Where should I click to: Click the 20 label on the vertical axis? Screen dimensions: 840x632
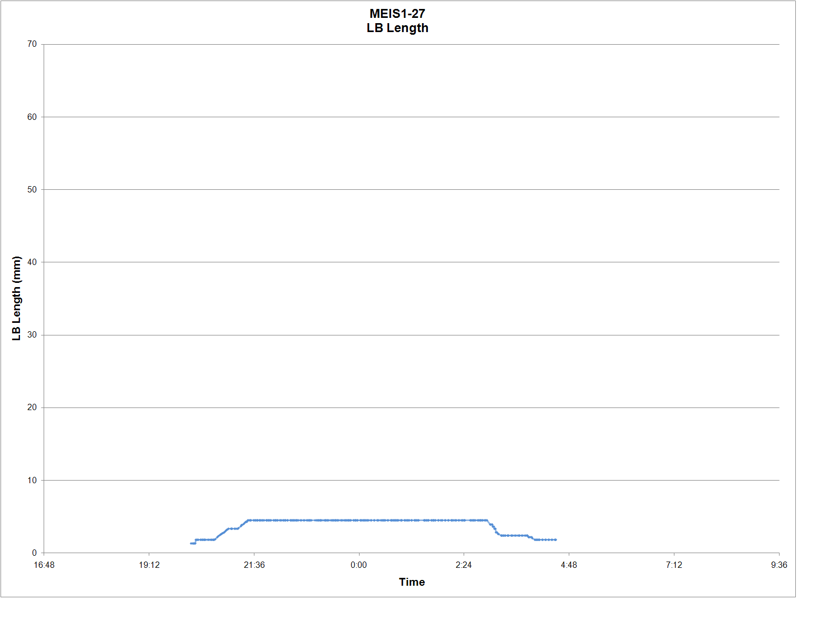tap(32, 407)
